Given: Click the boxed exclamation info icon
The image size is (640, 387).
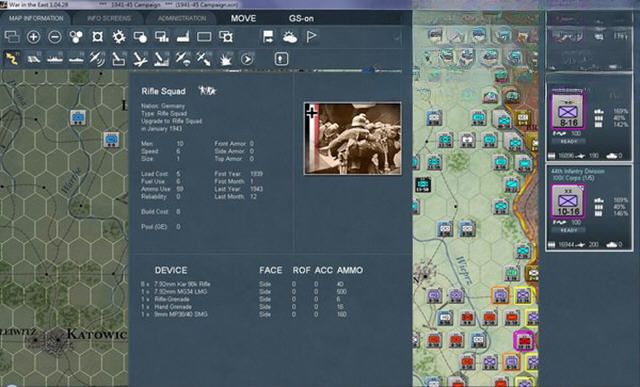Looking at the screenshot, I should pos(281,59).
